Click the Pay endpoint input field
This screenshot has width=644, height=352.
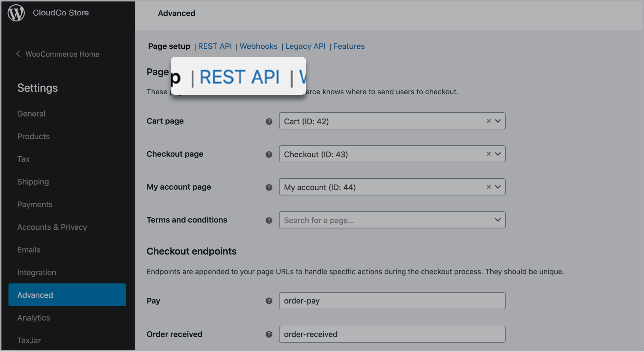click(x=392, y=301)
